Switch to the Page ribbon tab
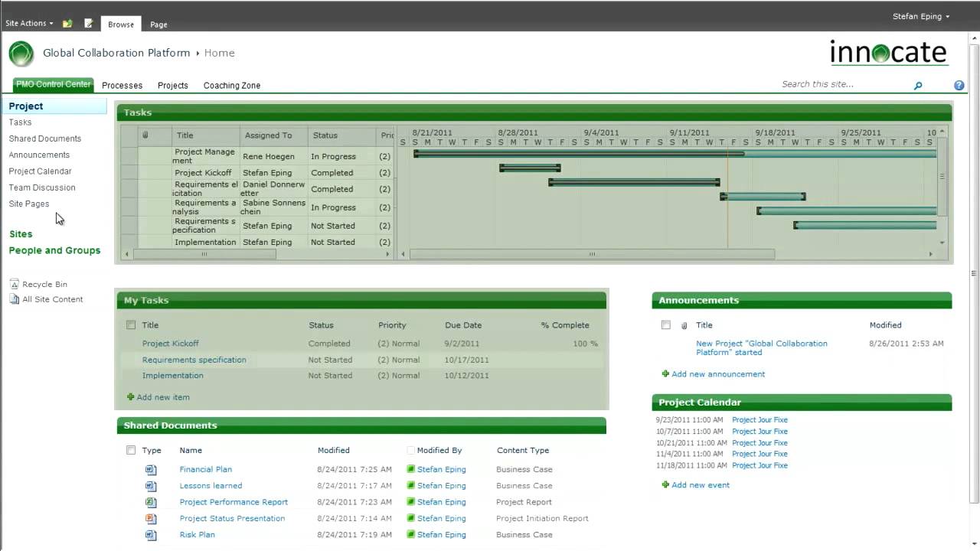The height and width of the screenshot is (551, 980). (158, 24)
